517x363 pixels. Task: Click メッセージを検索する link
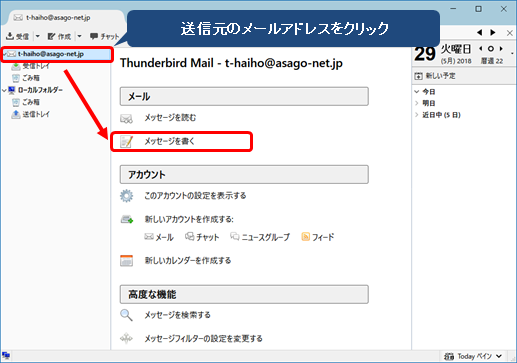click(x=177, y=315)
